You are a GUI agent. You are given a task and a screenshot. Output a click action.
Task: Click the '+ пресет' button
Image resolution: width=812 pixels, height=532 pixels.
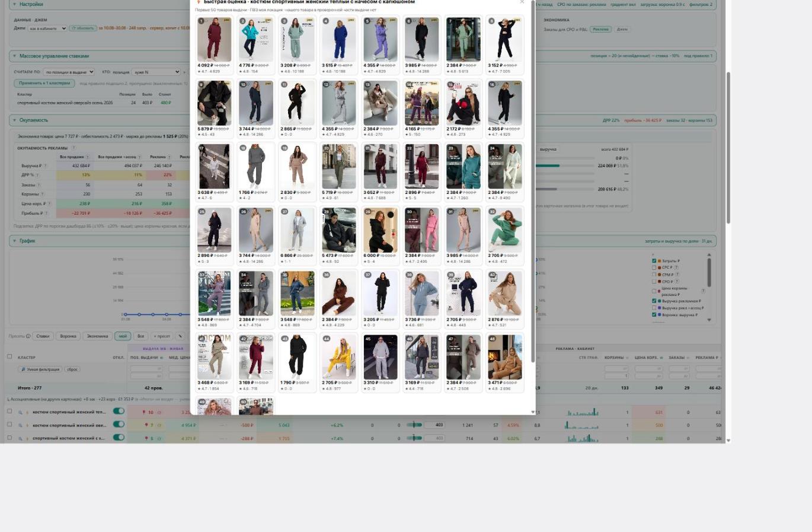(162, 336)
